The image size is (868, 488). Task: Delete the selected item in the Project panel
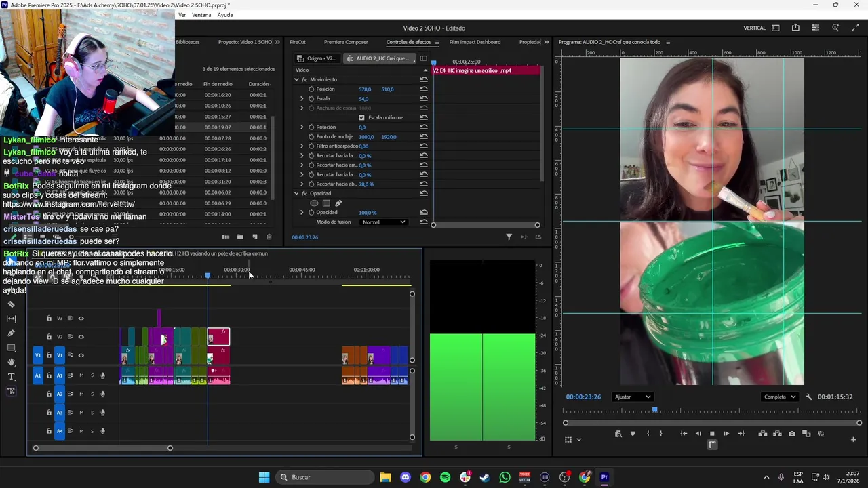(269, 237)
